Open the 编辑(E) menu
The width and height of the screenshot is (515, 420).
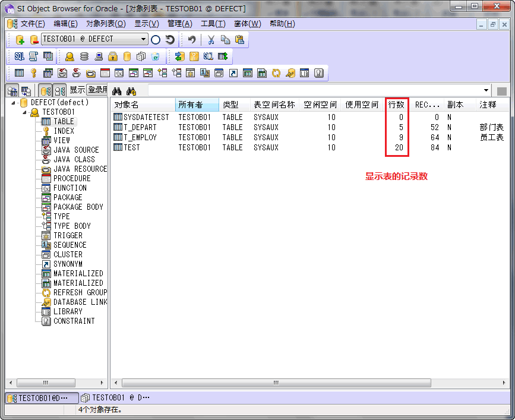(x=65, y=24)
